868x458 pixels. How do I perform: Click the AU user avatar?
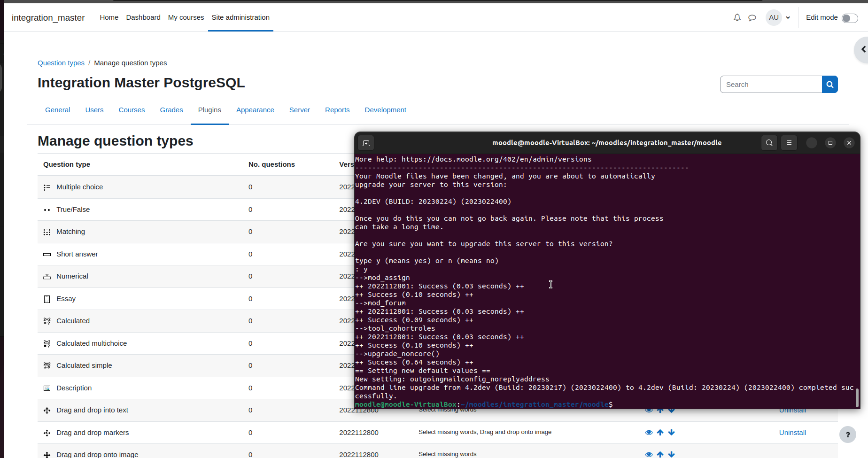click(x=774, y=18)
